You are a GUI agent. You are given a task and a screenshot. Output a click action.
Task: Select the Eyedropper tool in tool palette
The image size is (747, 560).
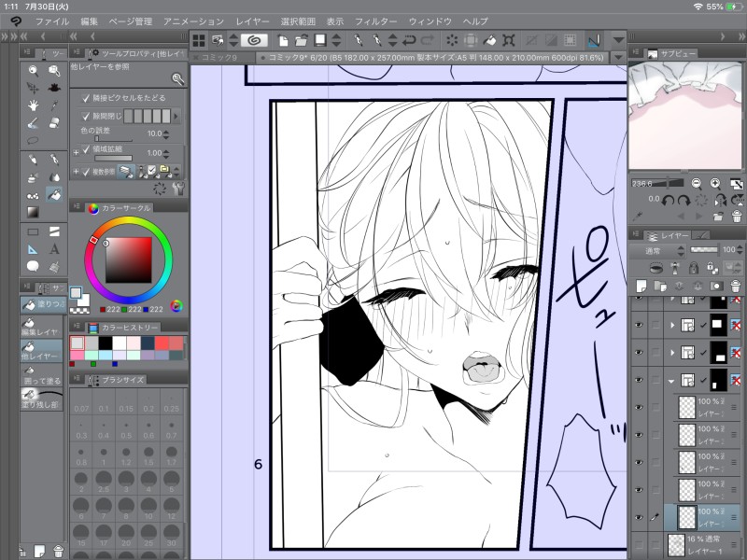(x=54, y=105)
